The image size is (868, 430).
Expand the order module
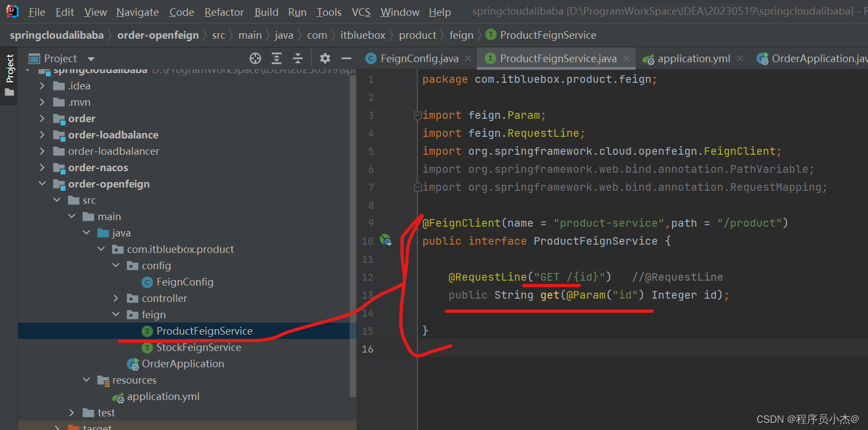(42, 118)
